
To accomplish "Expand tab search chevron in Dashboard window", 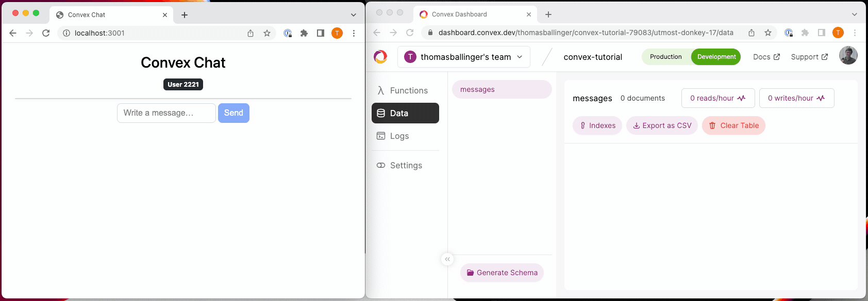I will tap(855, 14).
